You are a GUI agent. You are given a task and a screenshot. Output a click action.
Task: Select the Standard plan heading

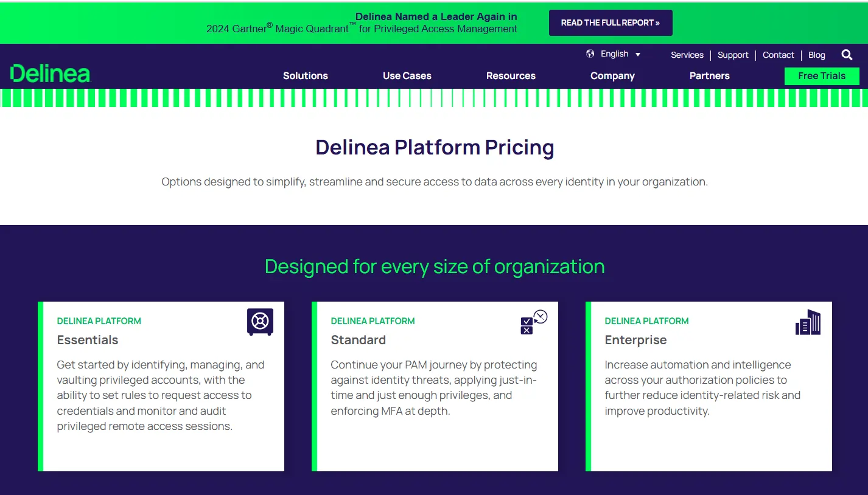pyautogui.click(x=358, y=340)
